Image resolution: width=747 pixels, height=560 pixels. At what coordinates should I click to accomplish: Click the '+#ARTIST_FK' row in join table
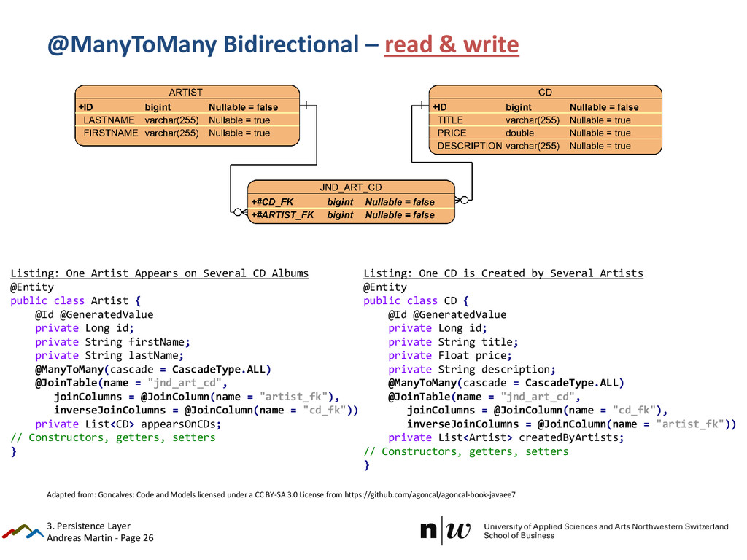tap(351, 215)
